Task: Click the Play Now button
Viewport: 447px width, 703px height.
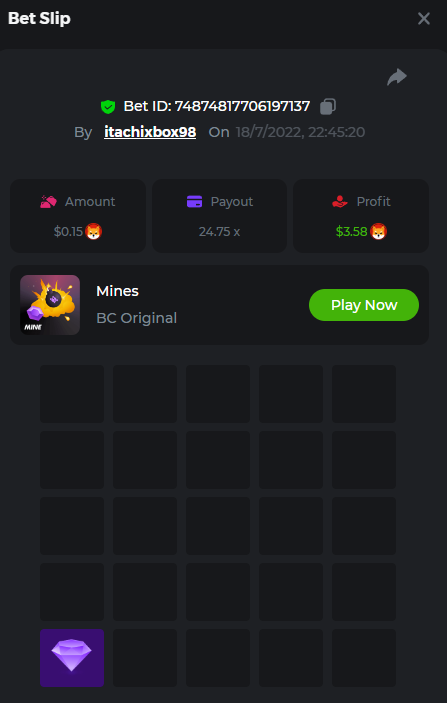Action: pyautogui.click(x=364, y=305)
